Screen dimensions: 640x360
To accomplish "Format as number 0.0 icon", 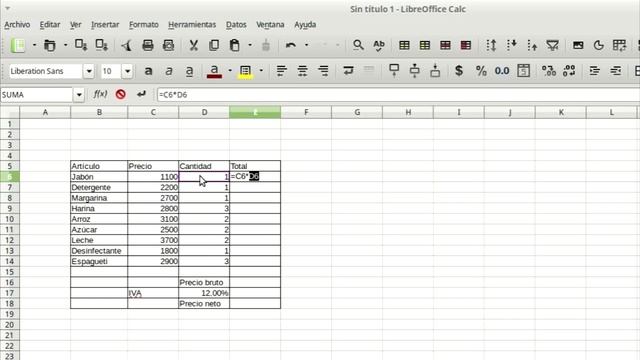I will coord(502,71).
